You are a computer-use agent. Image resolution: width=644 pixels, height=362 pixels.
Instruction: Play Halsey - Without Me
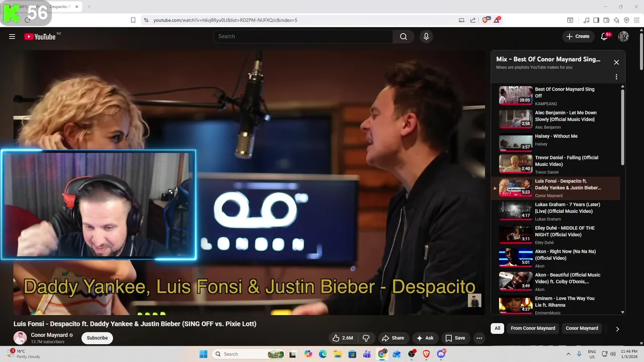(x=556, y=142)
